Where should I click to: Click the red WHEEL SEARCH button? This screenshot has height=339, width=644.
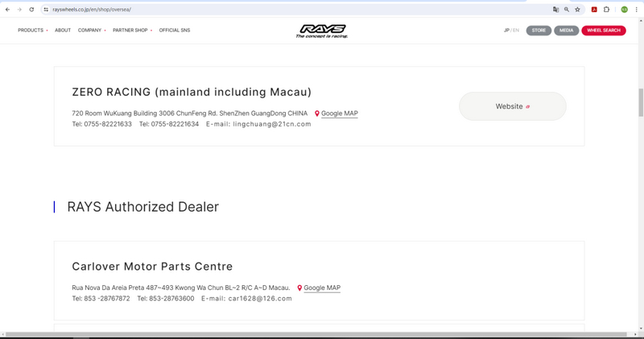(x=603, y=31)
